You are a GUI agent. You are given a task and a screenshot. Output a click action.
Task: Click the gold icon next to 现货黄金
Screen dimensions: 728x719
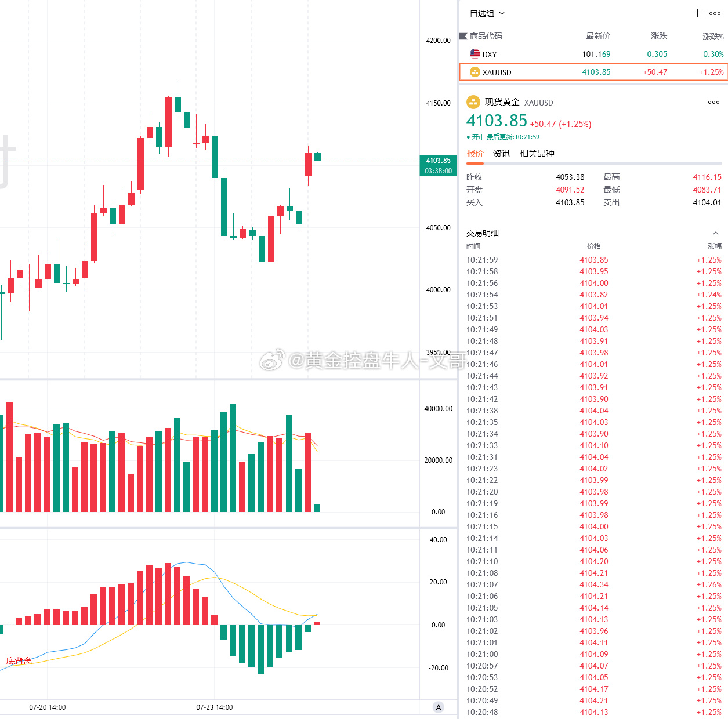tap(473, 102)
